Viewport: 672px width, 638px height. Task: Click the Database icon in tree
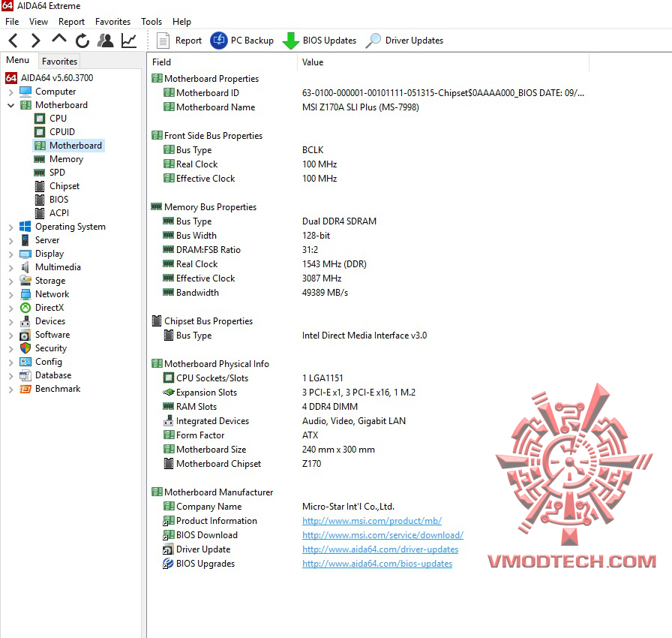25,375
